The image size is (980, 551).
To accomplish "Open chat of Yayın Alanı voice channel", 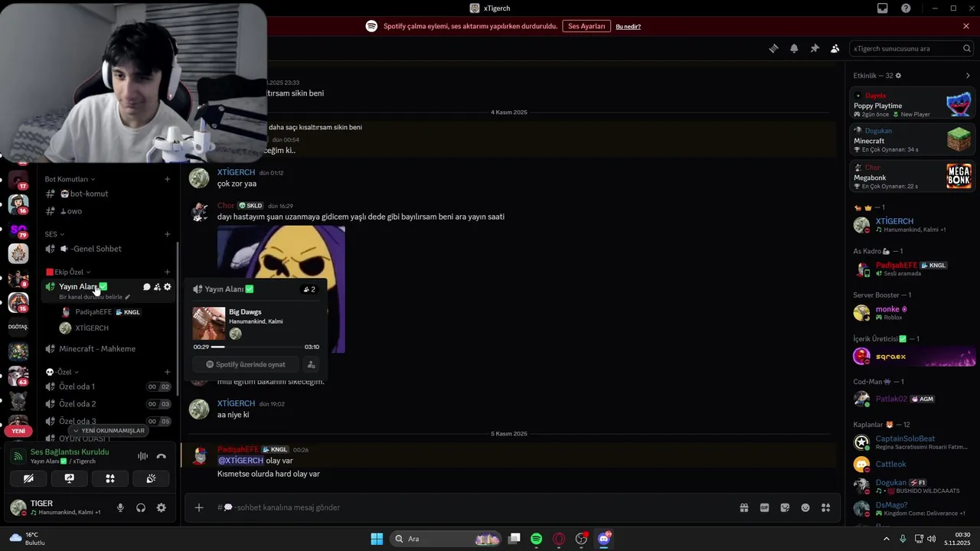I will tap(147, 287).
